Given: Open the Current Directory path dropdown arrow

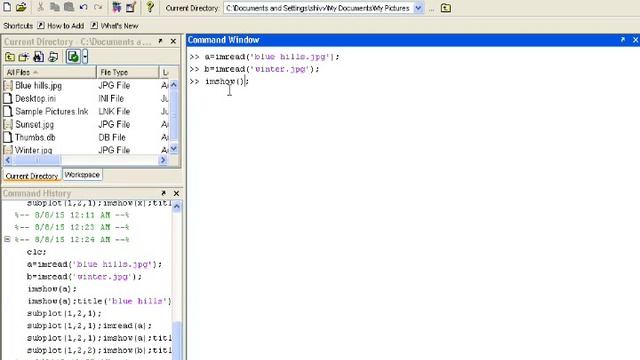Looking at the screenshot, I should click(418, 8).
